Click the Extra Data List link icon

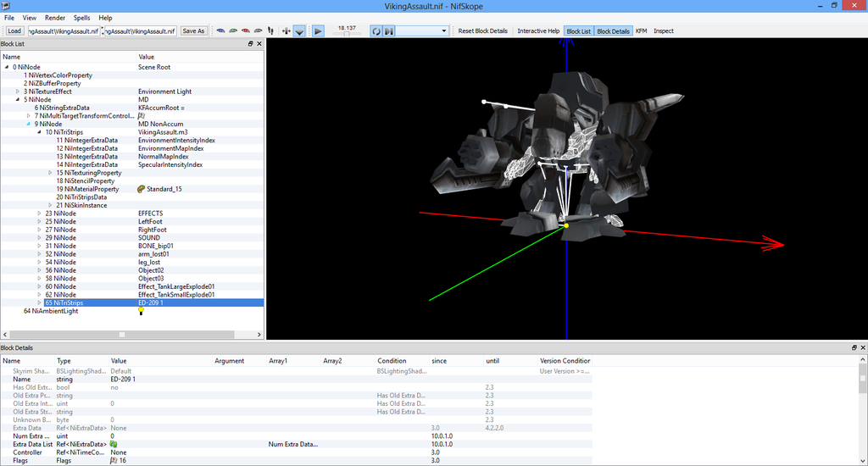pos(114,444)
